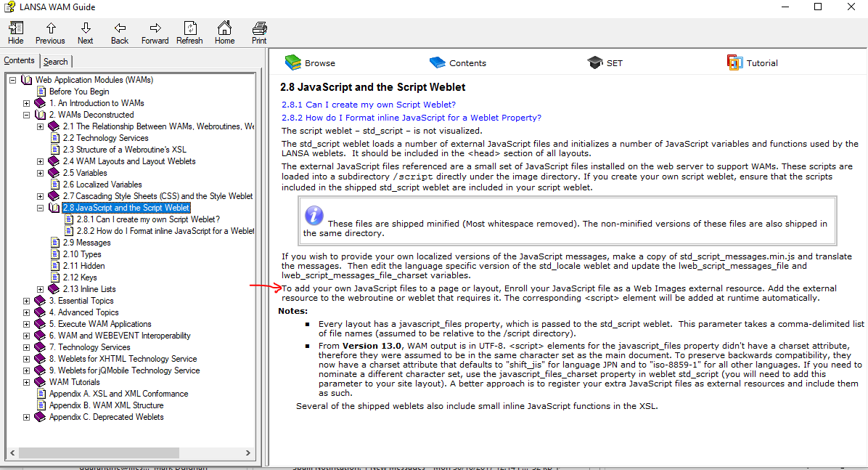Image resolution: width=868 pixels, height=470 pixels.
Task: Expand 2.13 Inline Lists node
Action: pyautogui.click(x=41, y=289)
